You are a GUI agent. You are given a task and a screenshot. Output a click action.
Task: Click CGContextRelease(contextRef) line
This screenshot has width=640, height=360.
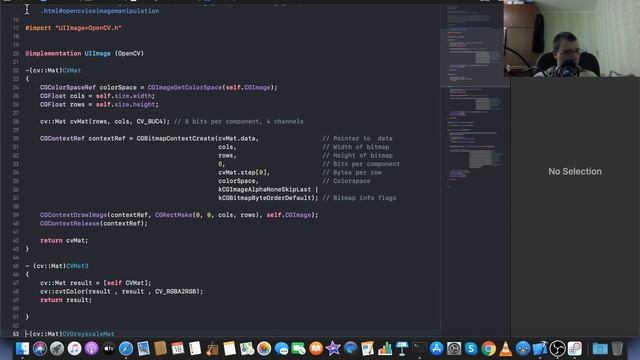click(x=94, y=224)
